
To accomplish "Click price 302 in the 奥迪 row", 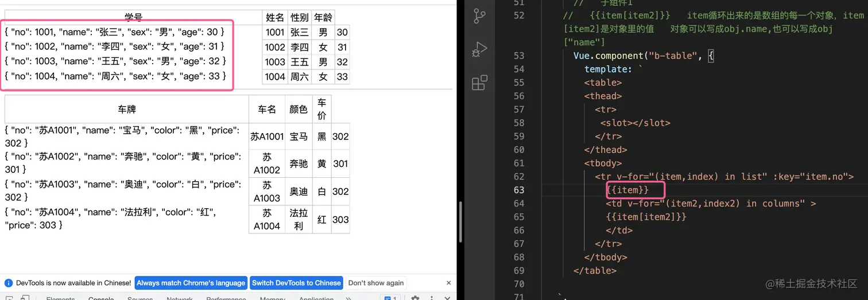I will (340, 192).
